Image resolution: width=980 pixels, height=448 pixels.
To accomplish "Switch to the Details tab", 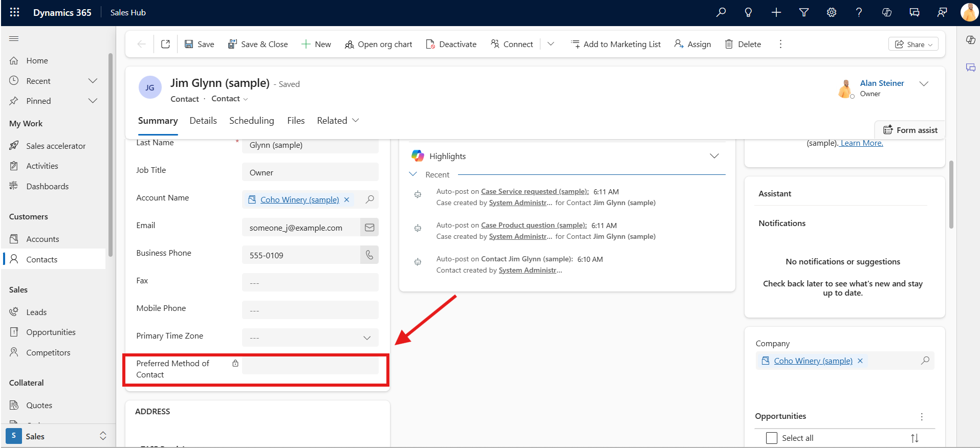I will [203, 121].
